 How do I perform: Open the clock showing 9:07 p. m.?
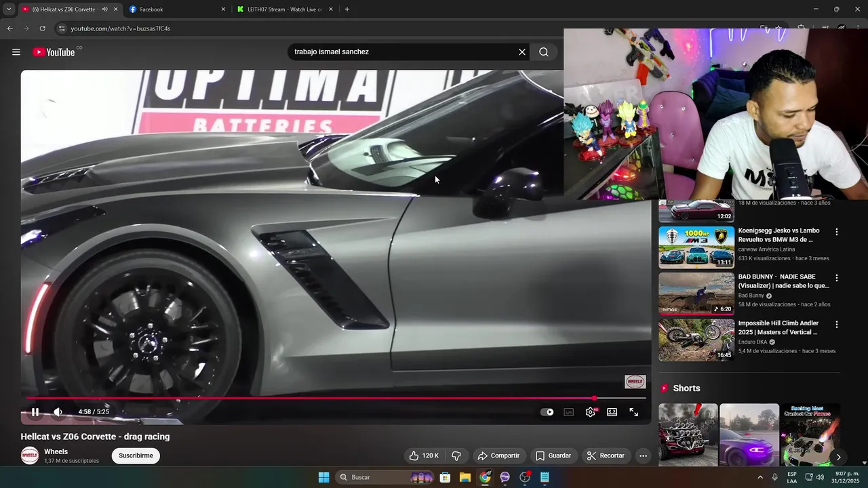tap(847, 477)
